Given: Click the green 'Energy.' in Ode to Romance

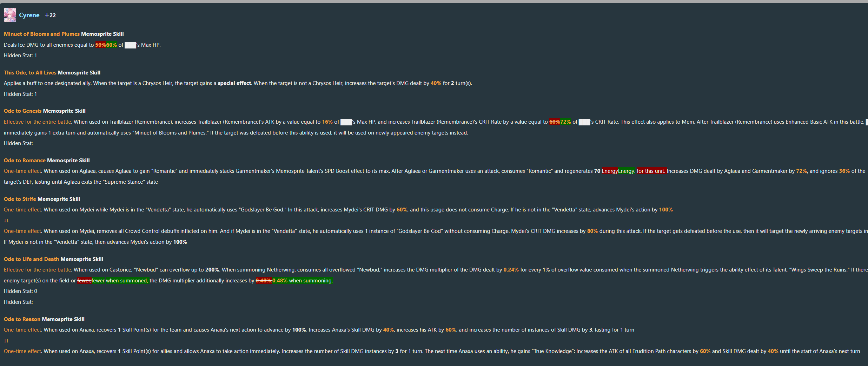Looking at the screenshot, I should [627, 171].
